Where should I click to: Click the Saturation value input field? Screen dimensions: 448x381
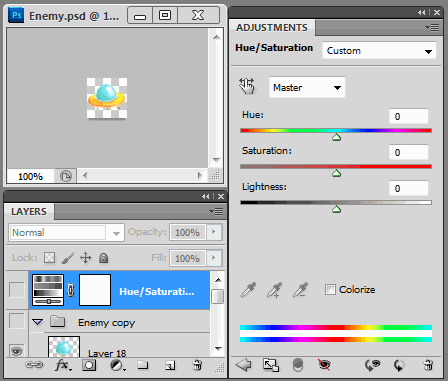tap(409, 152)
